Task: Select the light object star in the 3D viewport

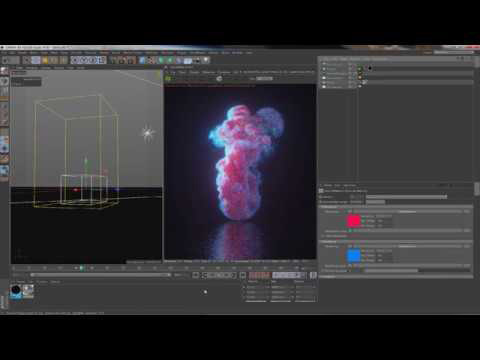Action: (x=147, y=133)
